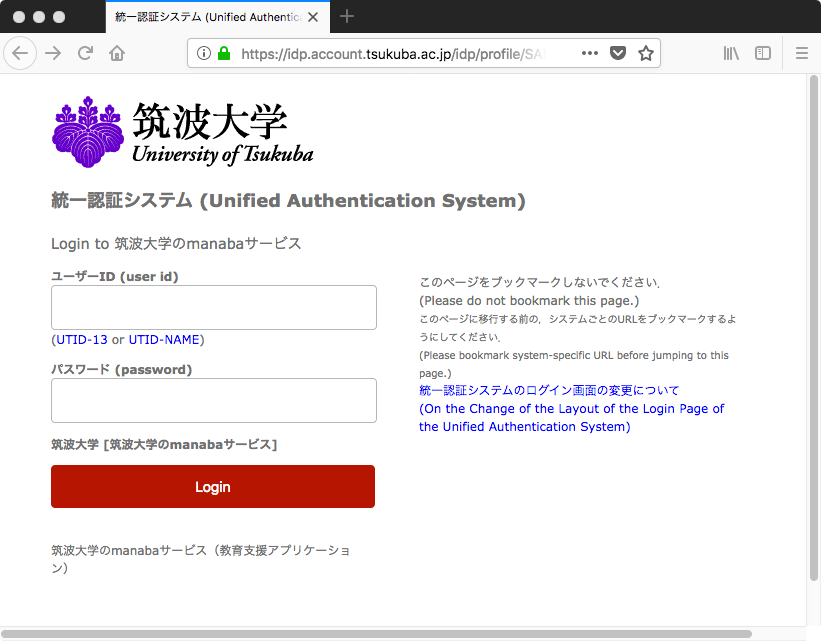Close the Unified Authentication tab
The height and width of the screenshot is (641, 821).
313,17
